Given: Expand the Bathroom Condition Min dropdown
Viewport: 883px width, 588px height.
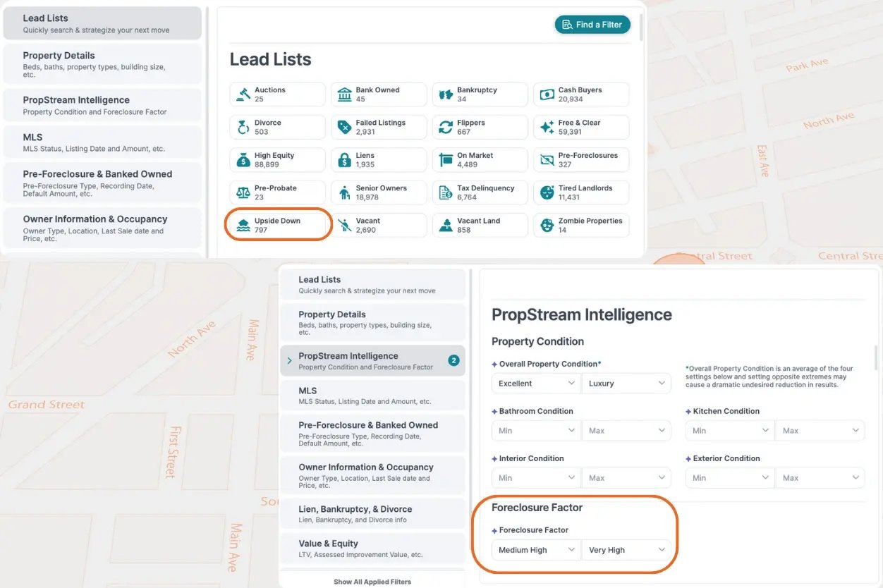Looking at the screenshot, I should point(535,430).
